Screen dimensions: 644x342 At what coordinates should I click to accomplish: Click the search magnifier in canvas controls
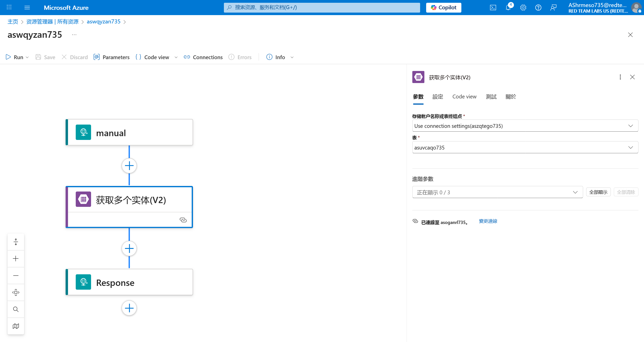click(x=16, y=309)
